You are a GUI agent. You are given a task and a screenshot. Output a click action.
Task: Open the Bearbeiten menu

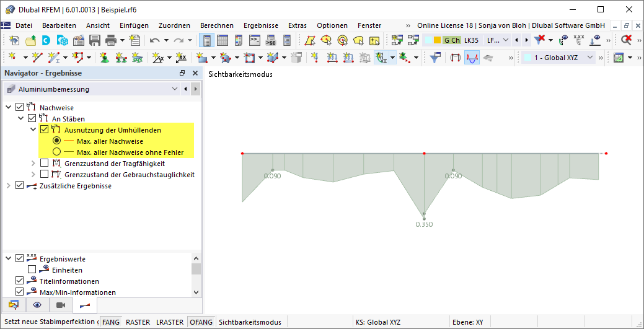tap(59, 25)
